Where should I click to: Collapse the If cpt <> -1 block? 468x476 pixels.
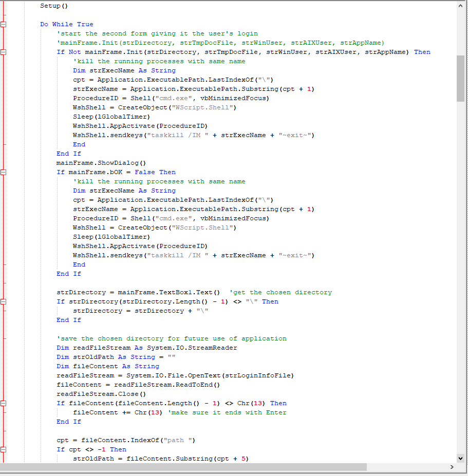click(4, 450)
